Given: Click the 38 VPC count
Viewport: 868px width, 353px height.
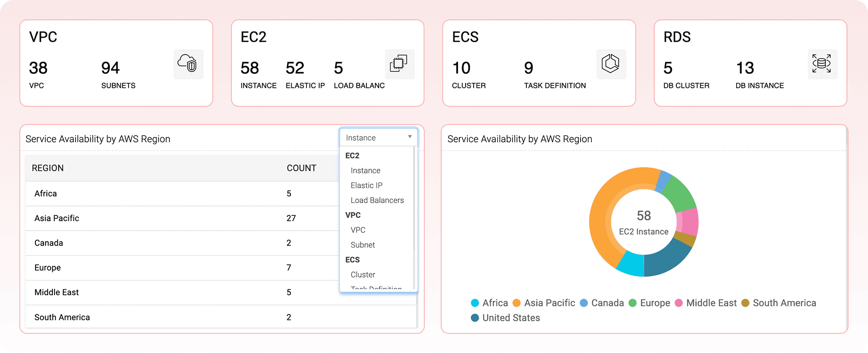Looking at the screenshot, I should pyautogui.click(x=38, y=68).
